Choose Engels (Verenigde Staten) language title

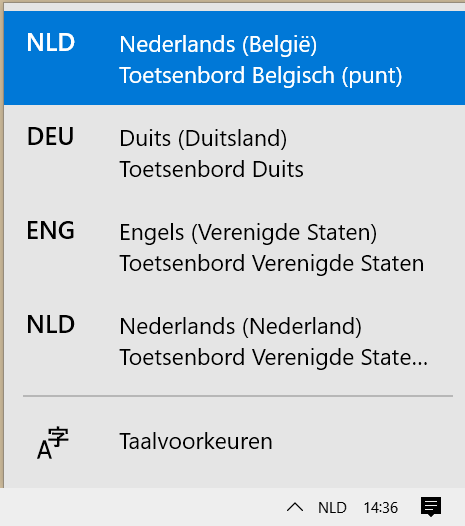[248, 233]
